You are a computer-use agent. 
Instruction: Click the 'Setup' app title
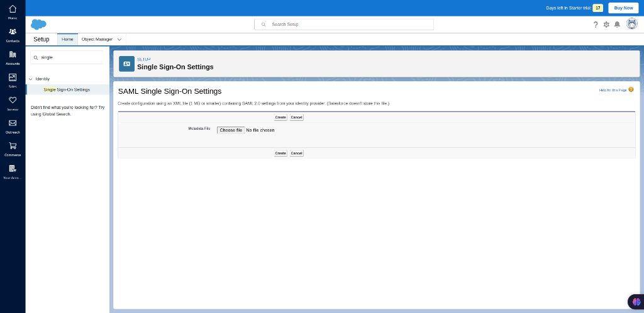click(42, 39)
